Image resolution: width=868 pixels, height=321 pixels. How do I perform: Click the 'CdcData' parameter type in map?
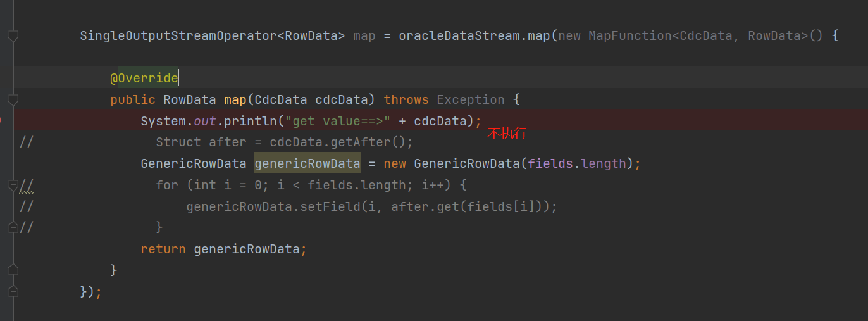[280, 100]
